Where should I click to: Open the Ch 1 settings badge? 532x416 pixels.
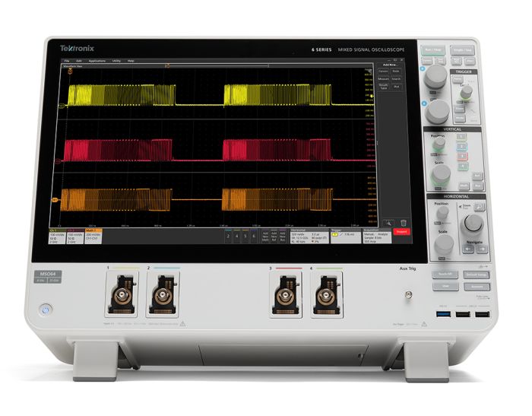tap(57, 236)
